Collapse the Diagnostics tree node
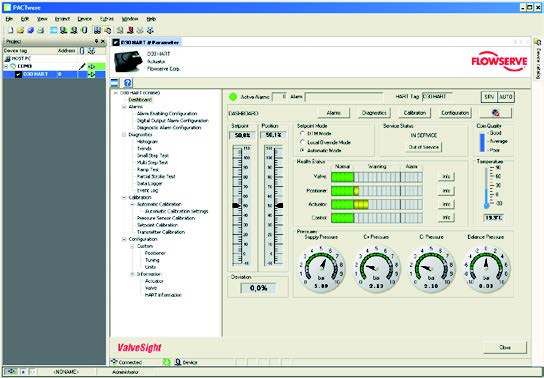544x378 pixels. (124, 135)
